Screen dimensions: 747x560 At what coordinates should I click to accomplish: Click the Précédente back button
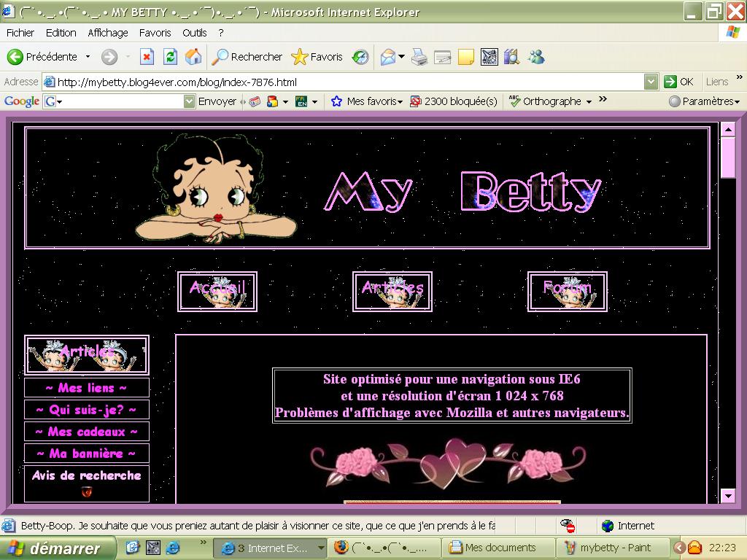pos(42,57)
